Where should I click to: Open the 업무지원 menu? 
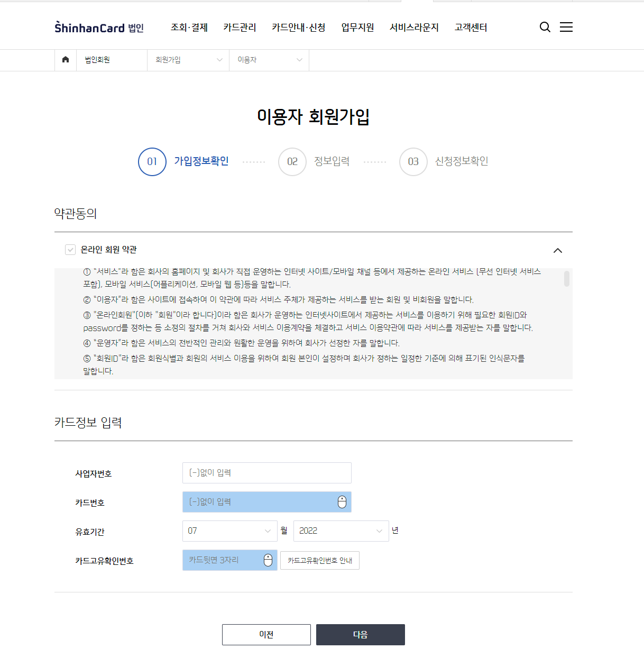[x=357, y=28]
